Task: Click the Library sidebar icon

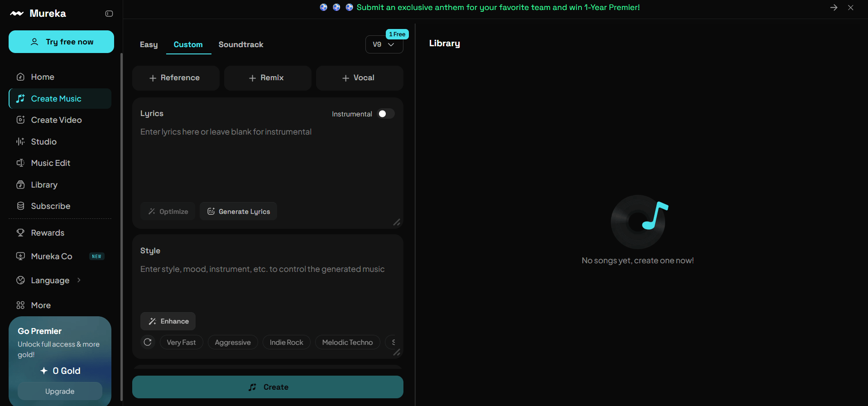Action: tap(20, 185)
